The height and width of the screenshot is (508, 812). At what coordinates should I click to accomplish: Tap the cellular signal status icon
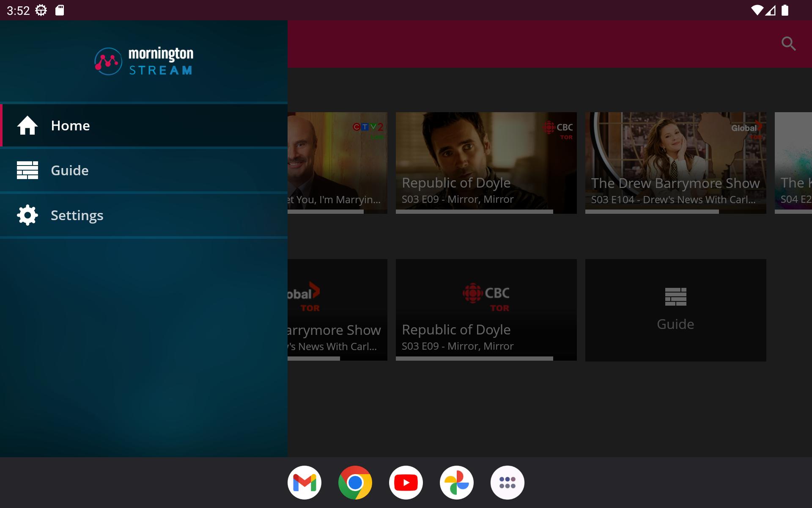[x=771, y=10]
